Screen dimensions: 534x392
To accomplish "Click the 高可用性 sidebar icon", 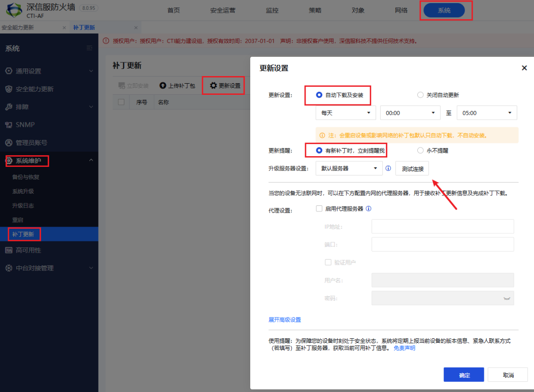I will pyautogui.click(x=9, y=250).
